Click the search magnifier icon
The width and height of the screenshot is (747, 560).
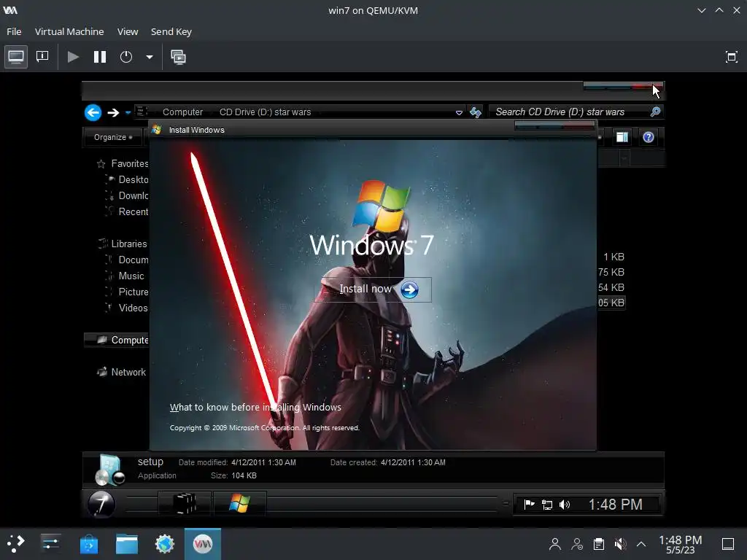tap(656, 112)
